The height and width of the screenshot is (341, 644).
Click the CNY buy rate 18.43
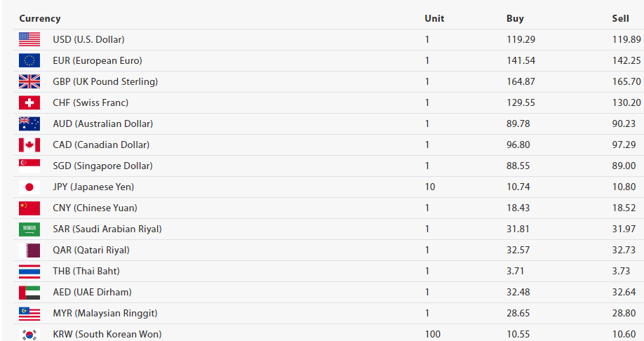(x=518, y=208)
